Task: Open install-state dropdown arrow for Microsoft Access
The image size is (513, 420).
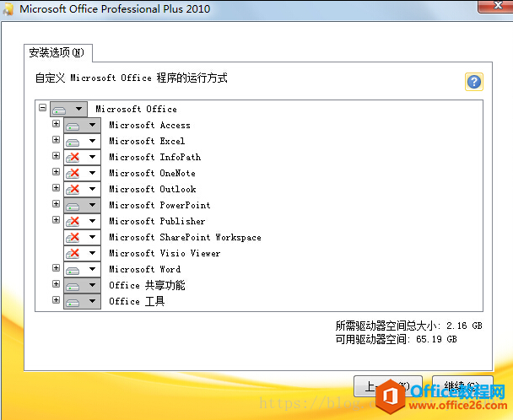Action: coord(92,125)
